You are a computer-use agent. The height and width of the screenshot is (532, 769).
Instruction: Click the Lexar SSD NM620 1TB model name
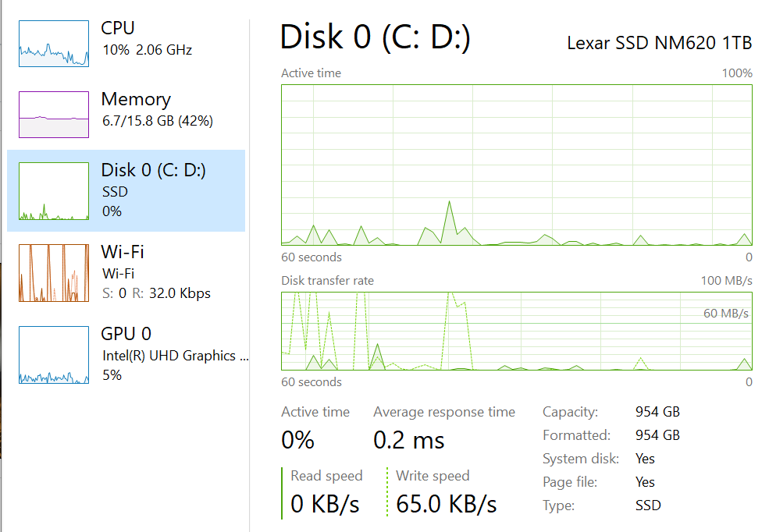tap(659, 43)
